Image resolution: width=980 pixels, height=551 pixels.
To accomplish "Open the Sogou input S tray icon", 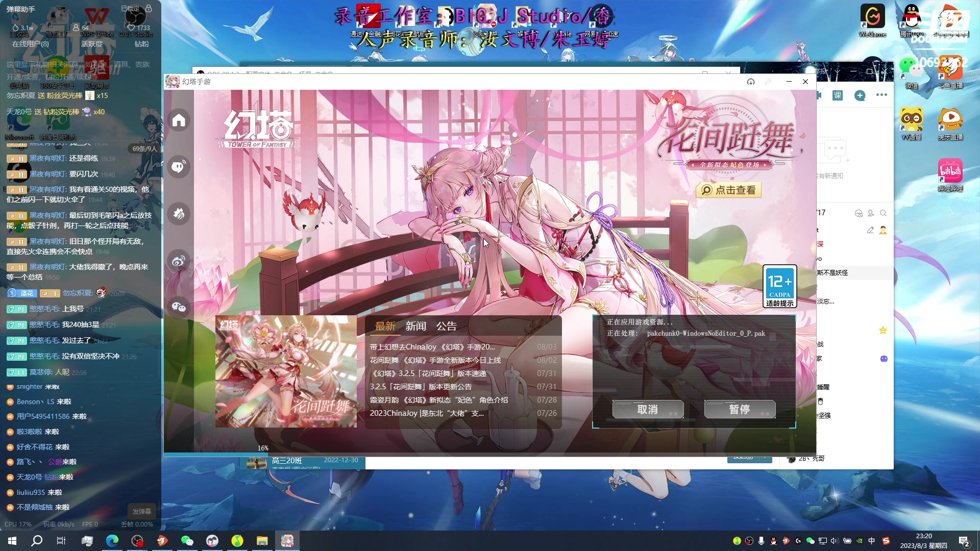I will coord(886,541).
